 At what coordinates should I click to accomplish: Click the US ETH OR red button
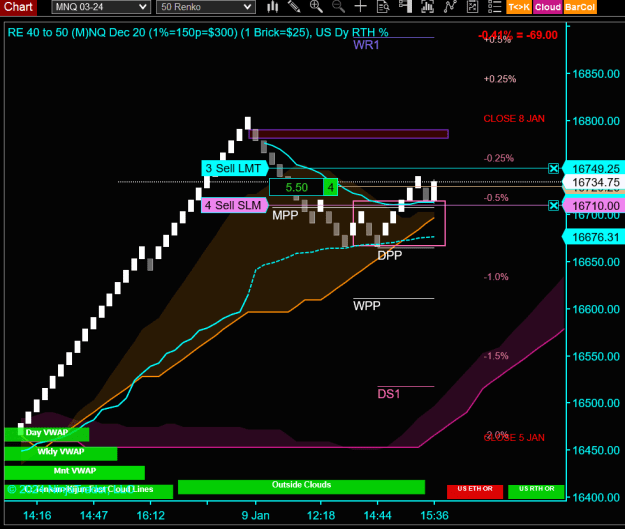point(475,491)
